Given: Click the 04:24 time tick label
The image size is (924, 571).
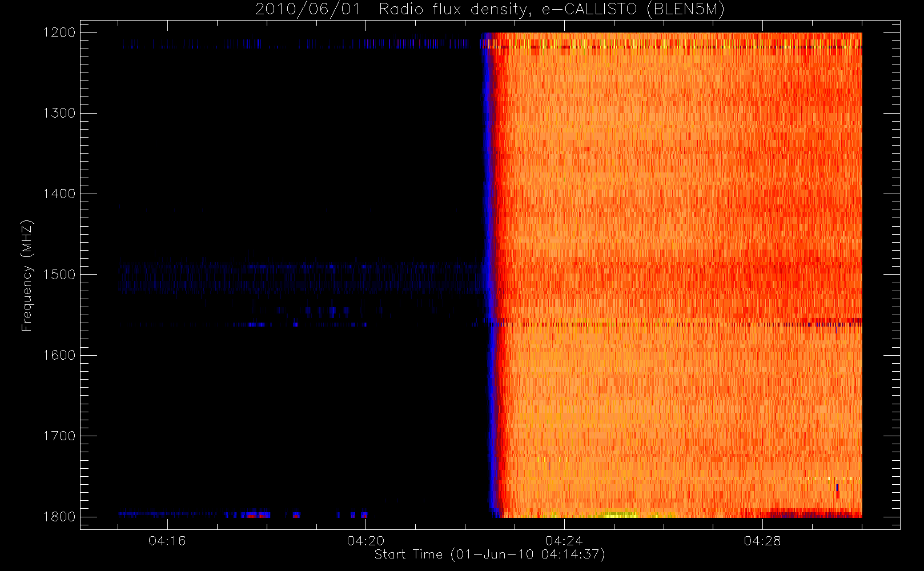Looking at the screenshot, I should (x=564, y=541).
